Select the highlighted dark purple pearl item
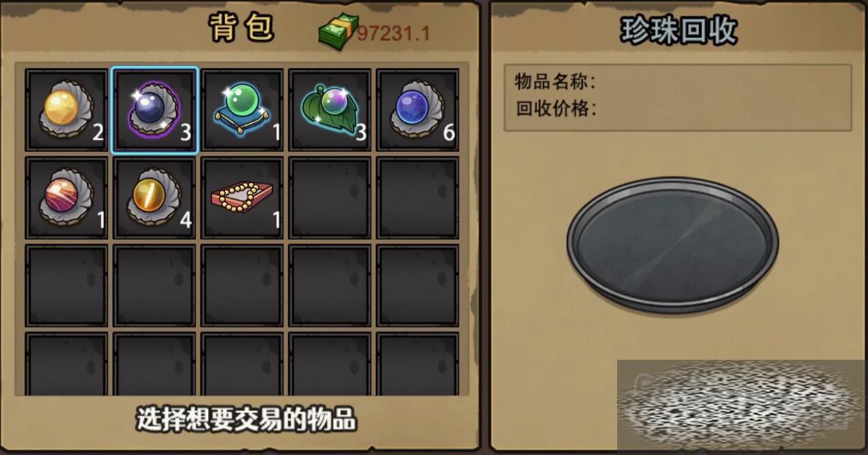 coord(154,109)
